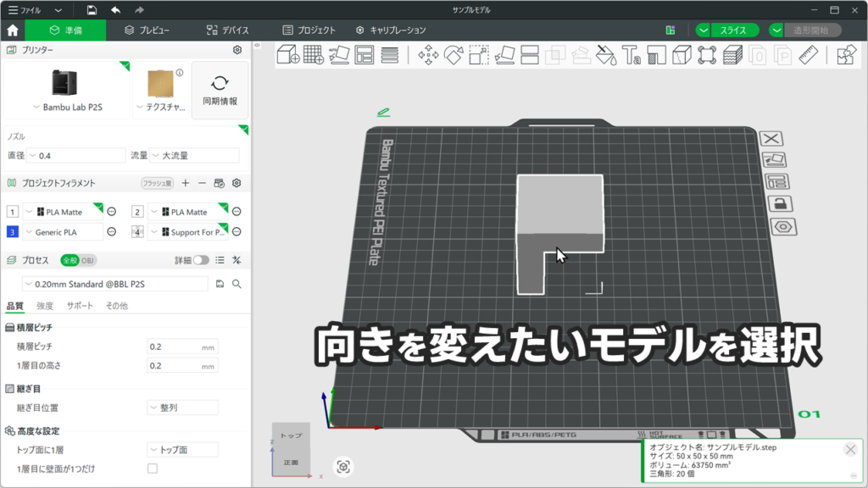
Task: Switch process scope to OBJ
Action: click(87, 260)
